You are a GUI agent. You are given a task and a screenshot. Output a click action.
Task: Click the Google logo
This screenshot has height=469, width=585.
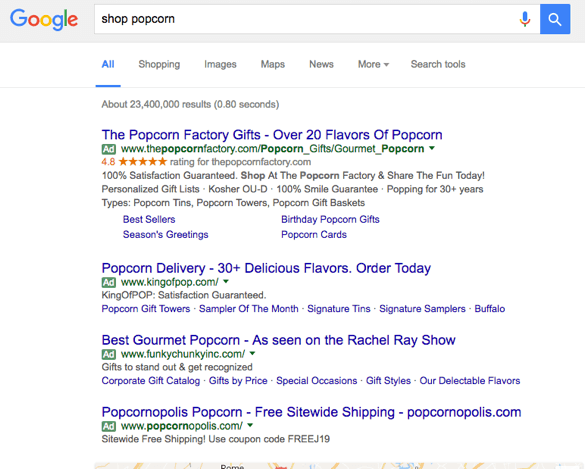tap(44, 19)
